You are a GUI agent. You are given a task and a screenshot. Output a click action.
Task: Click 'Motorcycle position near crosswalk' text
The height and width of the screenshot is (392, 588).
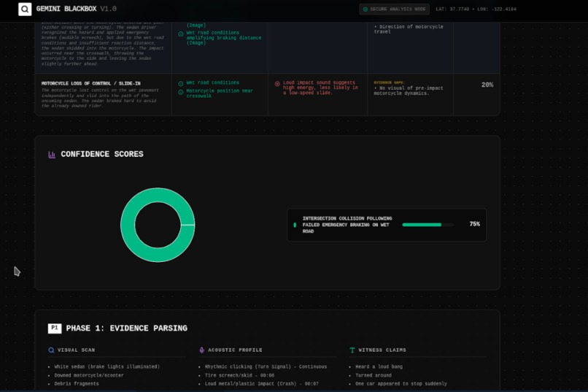coord(220,93)
